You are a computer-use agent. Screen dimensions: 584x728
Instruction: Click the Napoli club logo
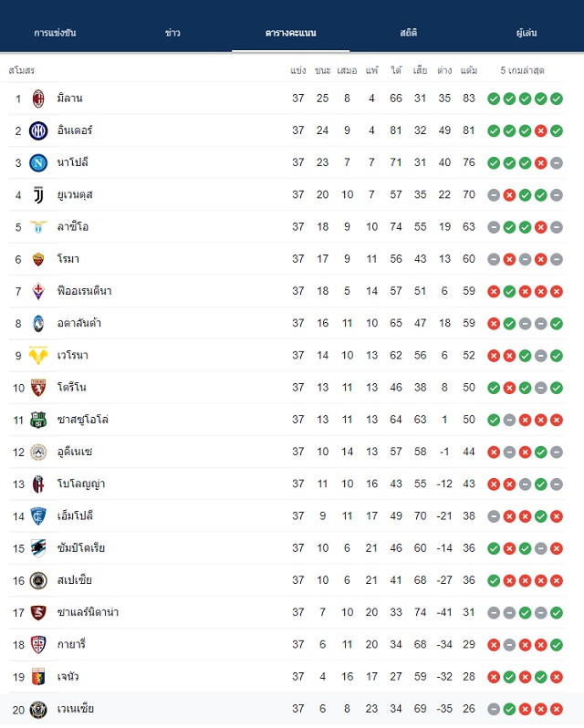pyautogui.click(x=38, y=163)
